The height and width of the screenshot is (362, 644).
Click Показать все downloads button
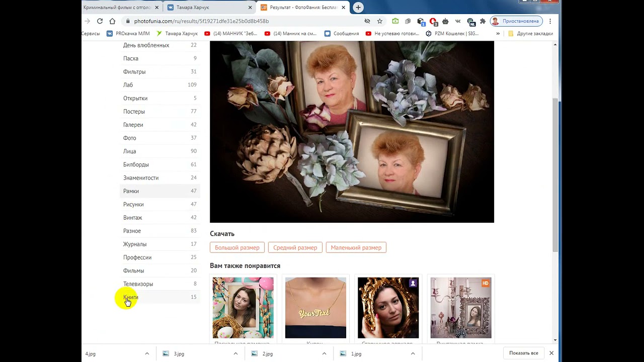(523, 353)
